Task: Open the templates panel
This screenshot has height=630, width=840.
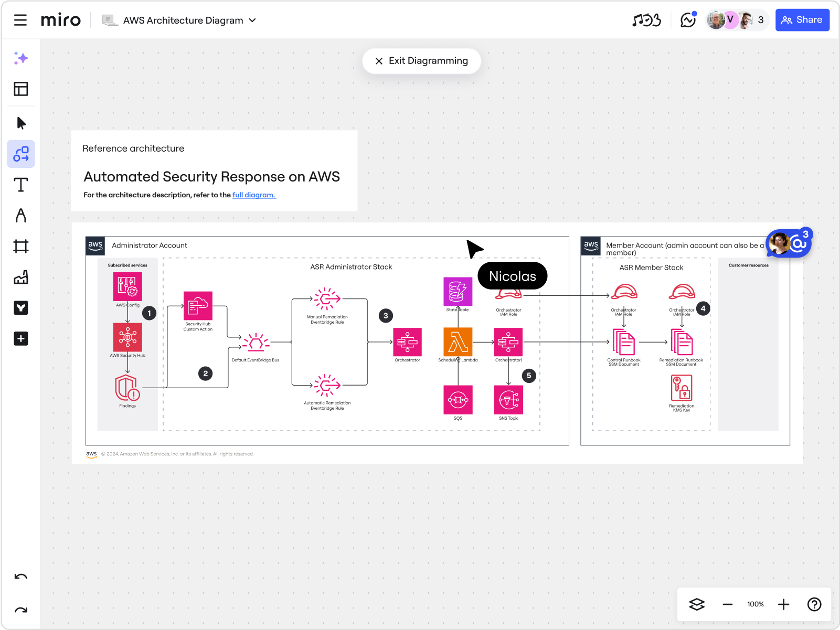Action: (21, 89)
